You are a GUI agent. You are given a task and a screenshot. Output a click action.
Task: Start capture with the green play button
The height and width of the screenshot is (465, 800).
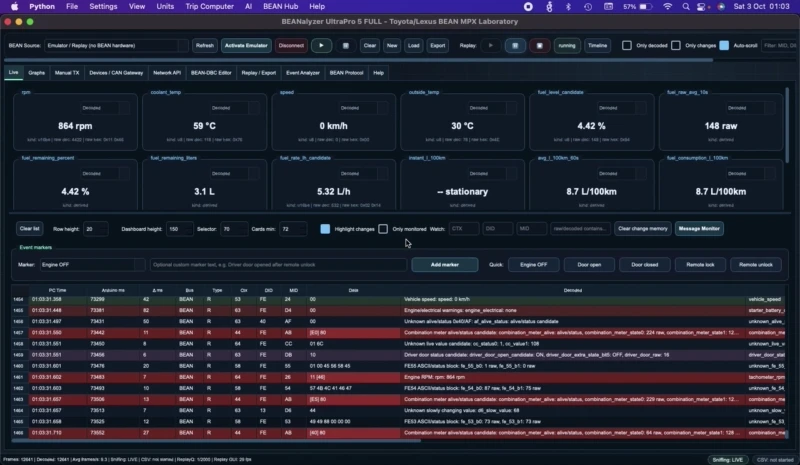click(x=321, y=45)
